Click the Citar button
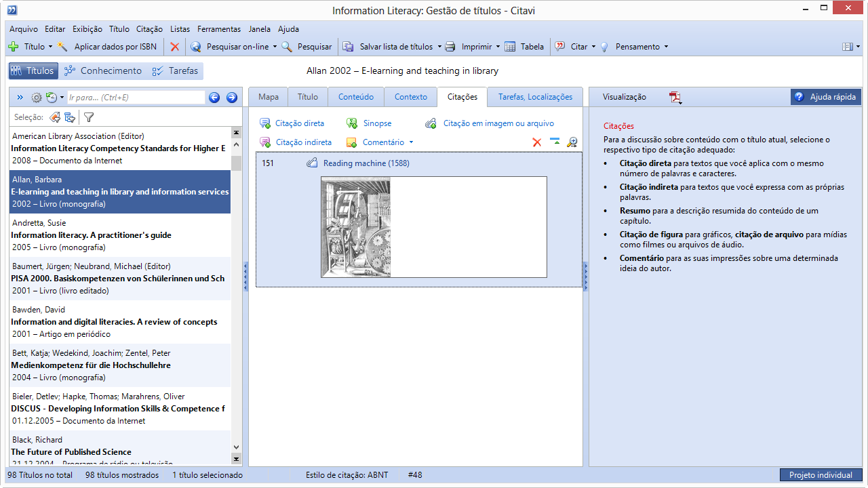Image resolution: width=868 pixels, height=488 pixels. click(x=572, y=47)
